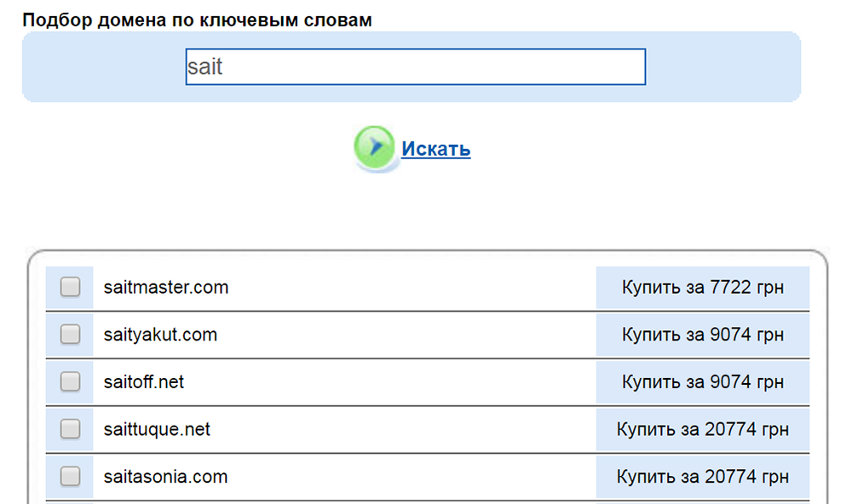
Task: Check the box for saitmaster.com
Action: click(70, 288)
